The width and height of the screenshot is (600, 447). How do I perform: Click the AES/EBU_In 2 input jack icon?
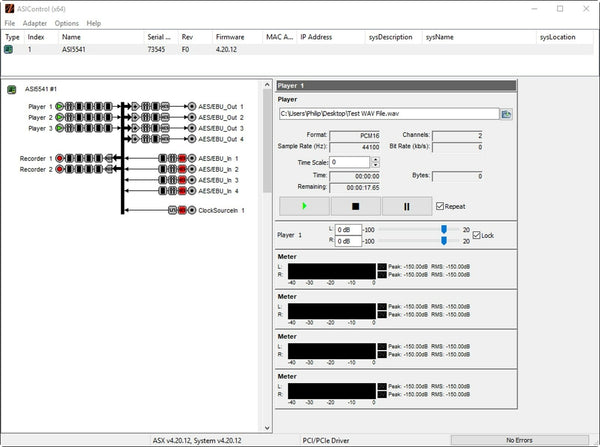190,169
